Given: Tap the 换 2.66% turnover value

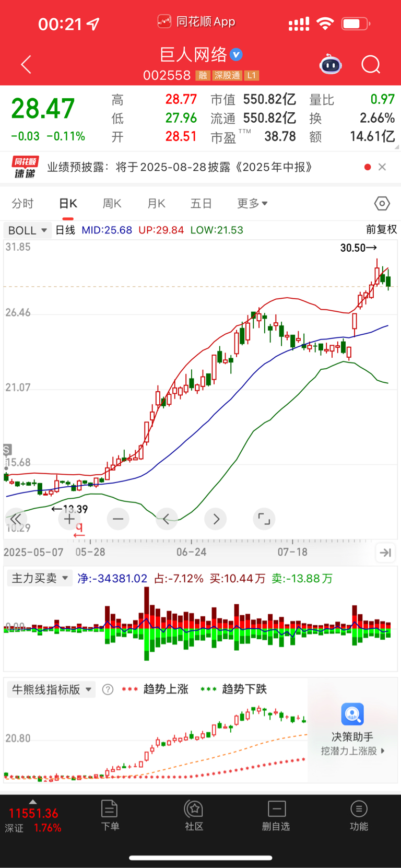Looking at the screenshot, I should pyautogui.click(x=352, y=118).
